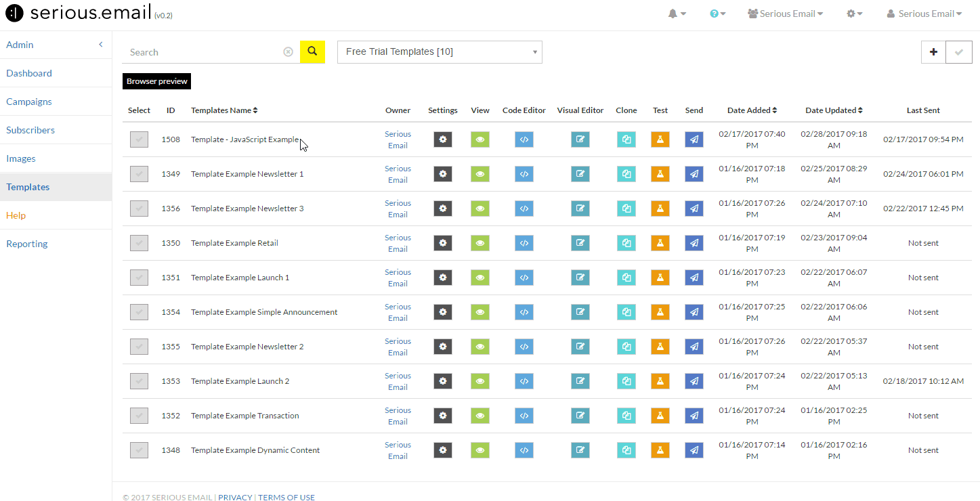Viewport: 980px width, 501px height.
Task: Collapse the sidebar using Admin chevron
Action: coord(101,45)
